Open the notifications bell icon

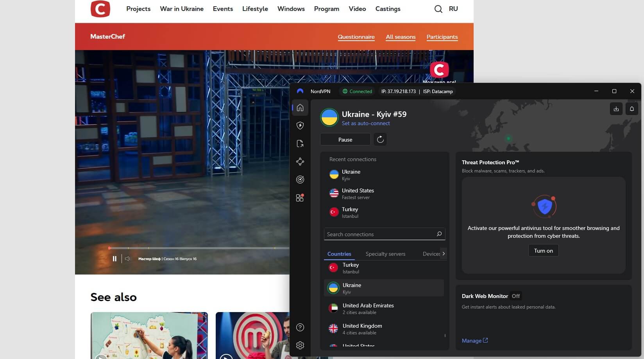[632, 109]
